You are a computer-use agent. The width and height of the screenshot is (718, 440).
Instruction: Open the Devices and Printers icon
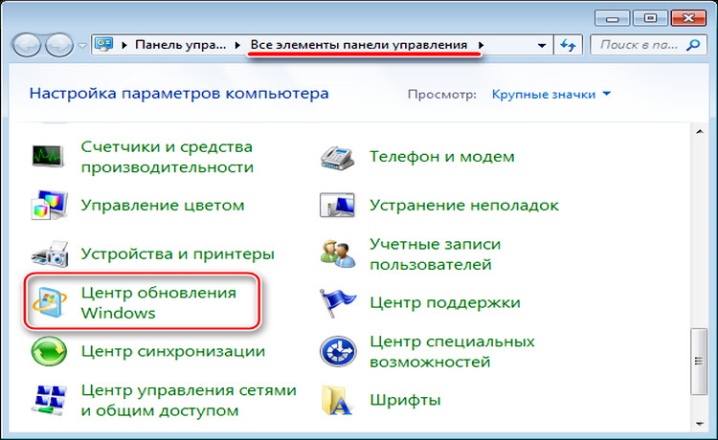pos(49,254)
